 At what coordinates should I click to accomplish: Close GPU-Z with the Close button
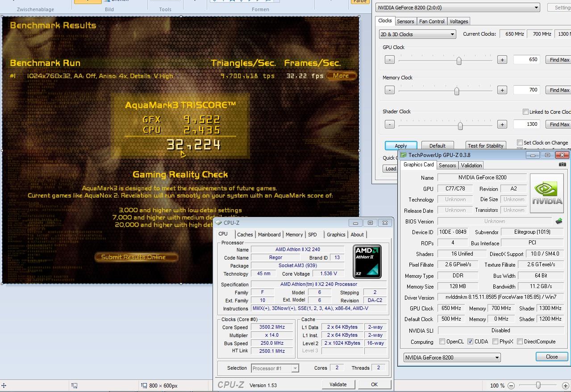point(552,357)
